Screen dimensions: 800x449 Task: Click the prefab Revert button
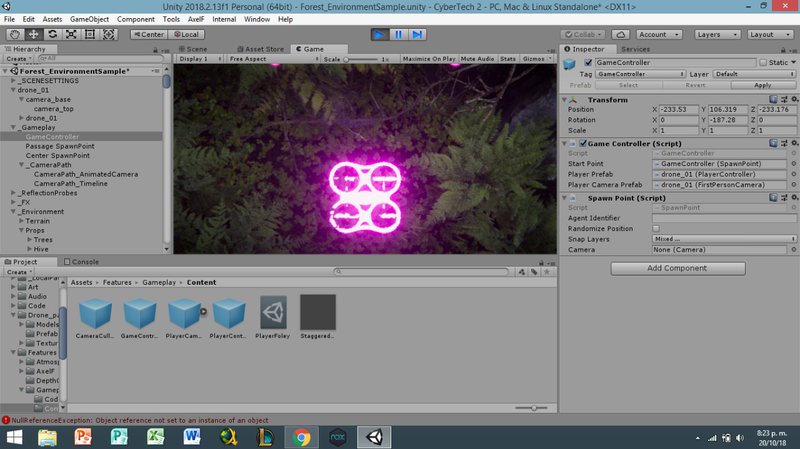pos(695,85)
